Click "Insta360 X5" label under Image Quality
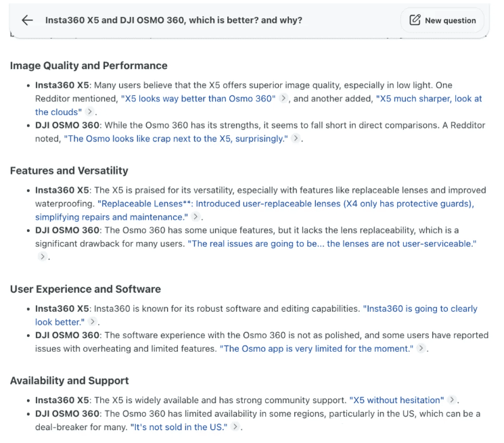504x443 pixels. point(62,85)
